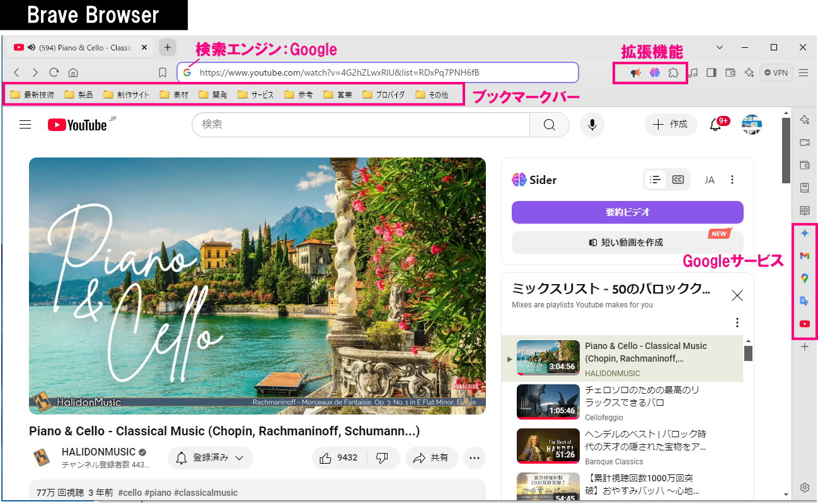
Task: Click the address bar URL field
Action: pos(378,72)
